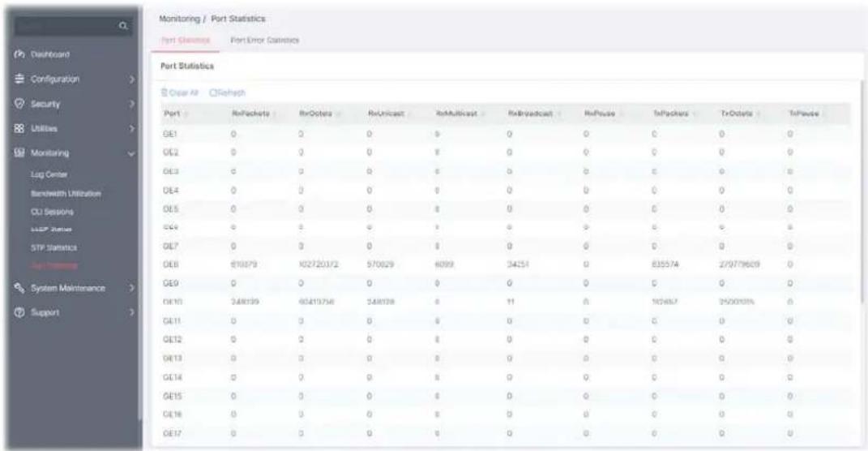Screen dimensions: 868x451
Task: Switch to the Port Statistics tab
Action: (x=186, y=40)
